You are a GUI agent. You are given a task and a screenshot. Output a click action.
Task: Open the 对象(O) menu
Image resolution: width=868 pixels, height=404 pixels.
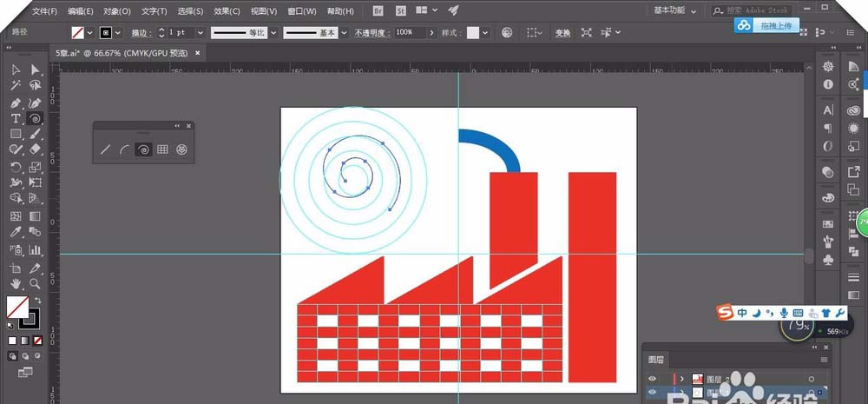click(117, 11)
